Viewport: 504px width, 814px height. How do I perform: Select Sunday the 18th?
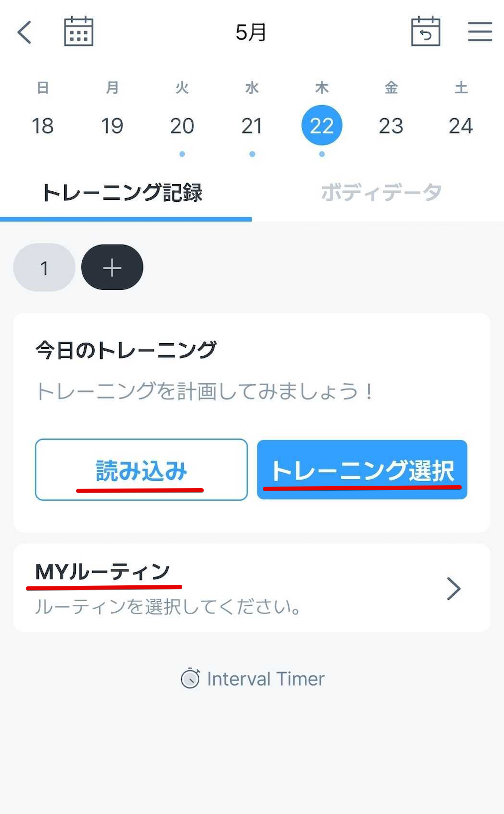[43, 126]
